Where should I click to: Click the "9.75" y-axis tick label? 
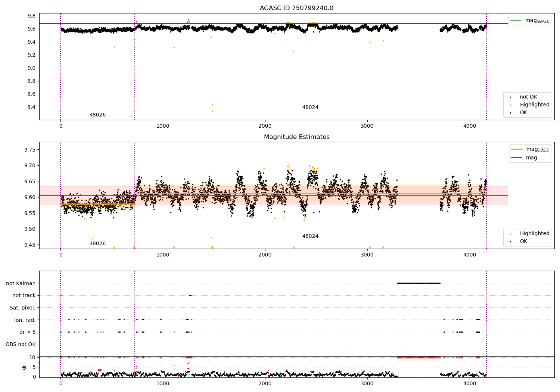pos(30,150)
